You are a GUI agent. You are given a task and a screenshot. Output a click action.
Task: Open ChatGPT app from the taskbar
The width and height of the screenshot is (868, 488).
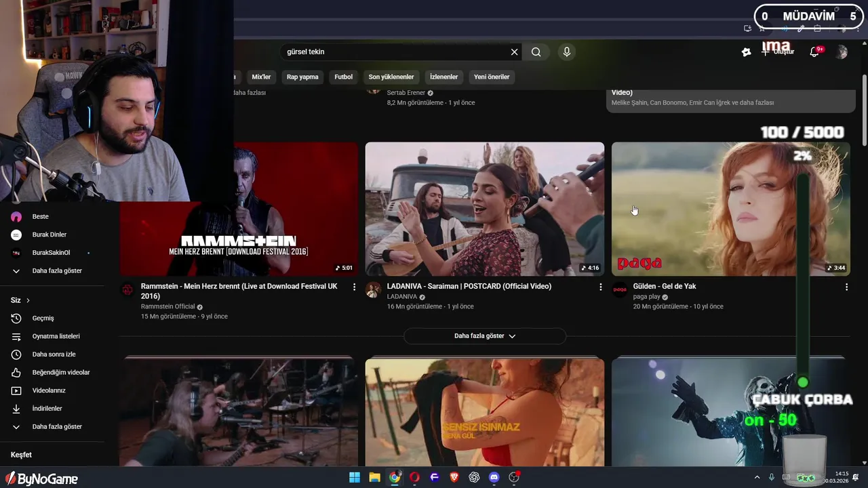(x=474, y=477)
